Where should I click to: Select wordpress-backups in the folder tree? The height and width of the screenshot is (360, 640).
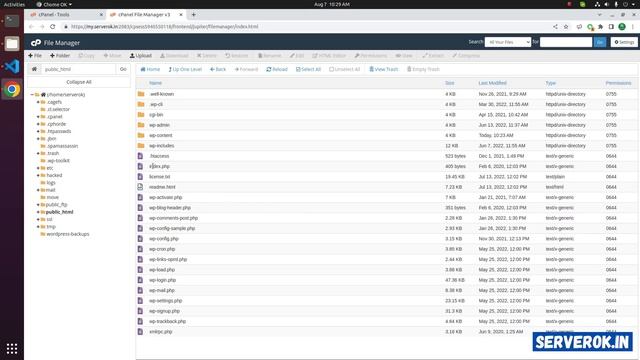pos(67,234)
